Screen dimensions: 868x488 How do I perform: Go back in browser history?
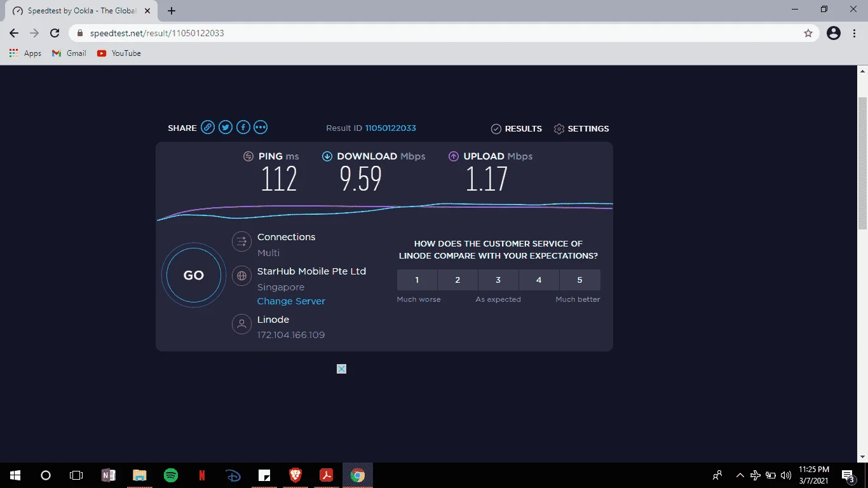pos(14,33)
